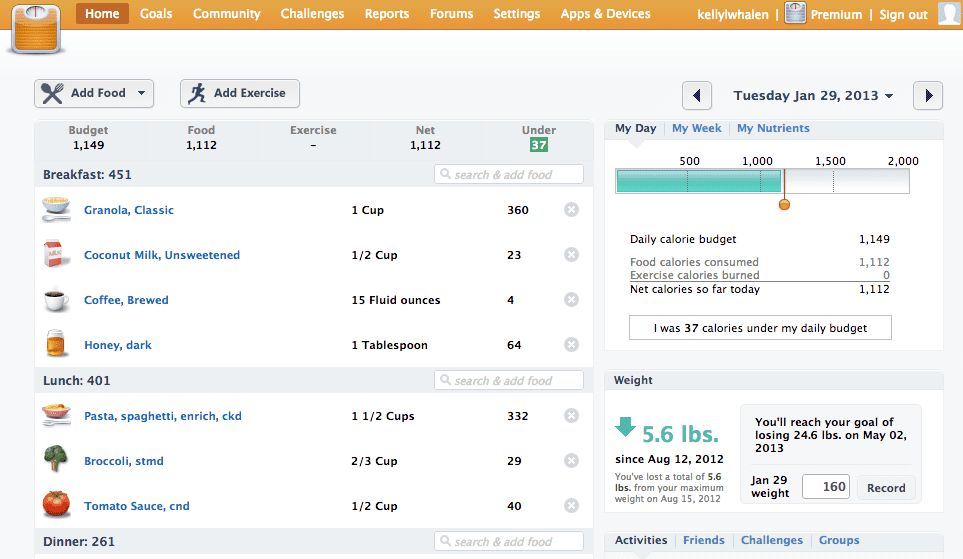963x559 pixels.
Task: Click the Breakfast search & add food field
Action: [x=509, y=175]
